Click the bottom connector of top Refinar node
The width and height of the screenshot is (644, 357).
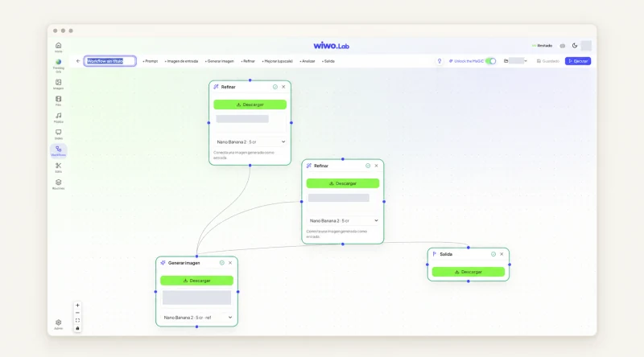(x=250, y=166)
